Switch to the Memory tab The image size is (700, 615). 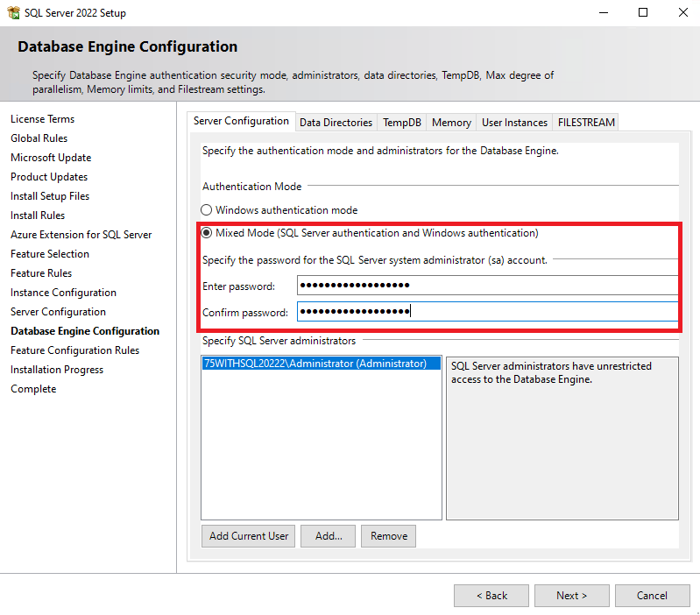click(451, 123)
